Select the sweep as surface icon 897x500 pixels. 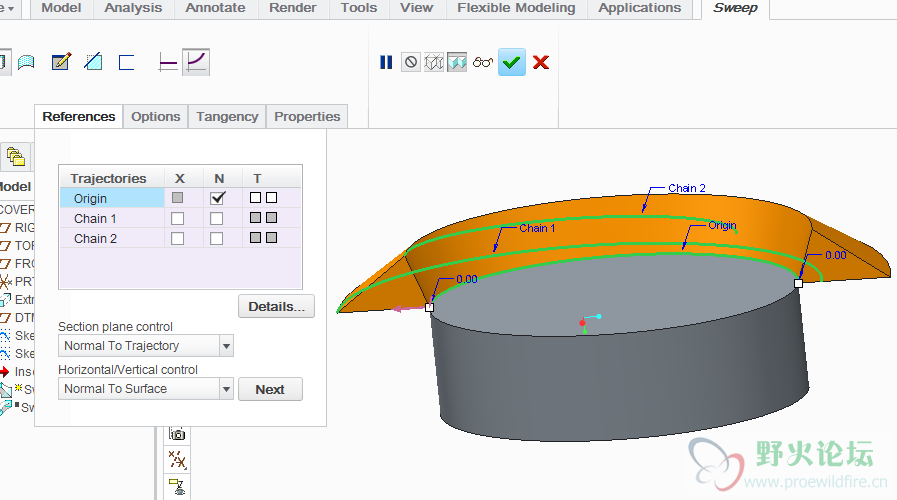click(26, 62)
